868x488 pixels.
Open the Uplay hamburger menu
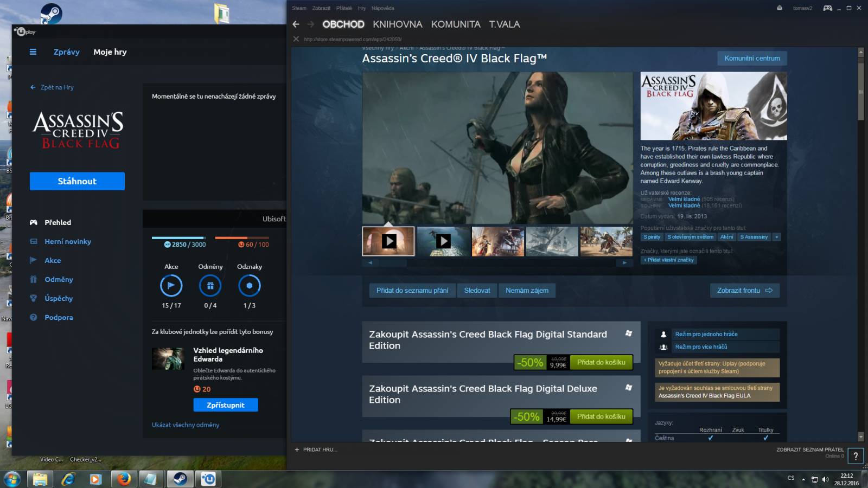33,52
